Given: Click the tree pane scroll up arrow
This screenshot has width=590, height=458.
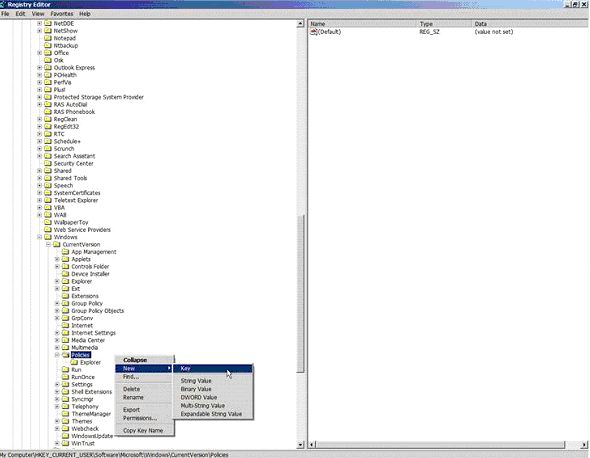Looking at the screenshot, I should coord(300,23).
